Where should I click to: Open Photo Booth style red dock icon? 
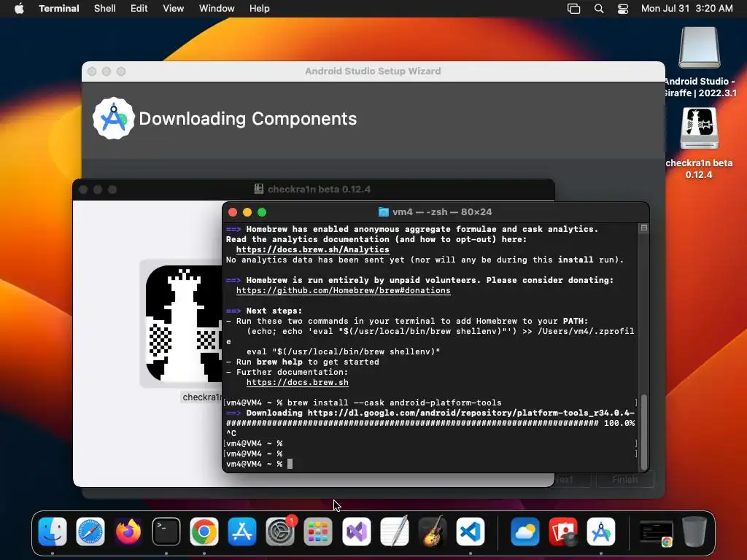point(563,532)
